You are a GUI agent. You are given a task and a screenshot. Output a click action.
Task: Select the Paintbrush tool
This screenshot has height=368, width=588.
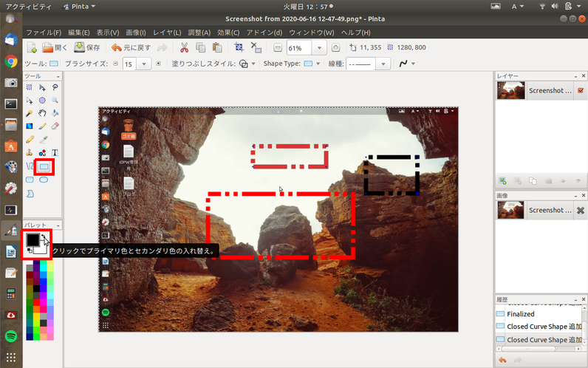point(42,126)
